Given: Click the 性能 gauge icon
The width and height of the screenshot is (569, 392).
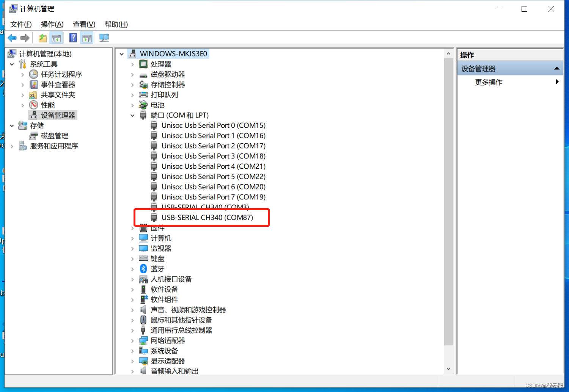Looking at the screenshot, I should [x=34, y=105].
